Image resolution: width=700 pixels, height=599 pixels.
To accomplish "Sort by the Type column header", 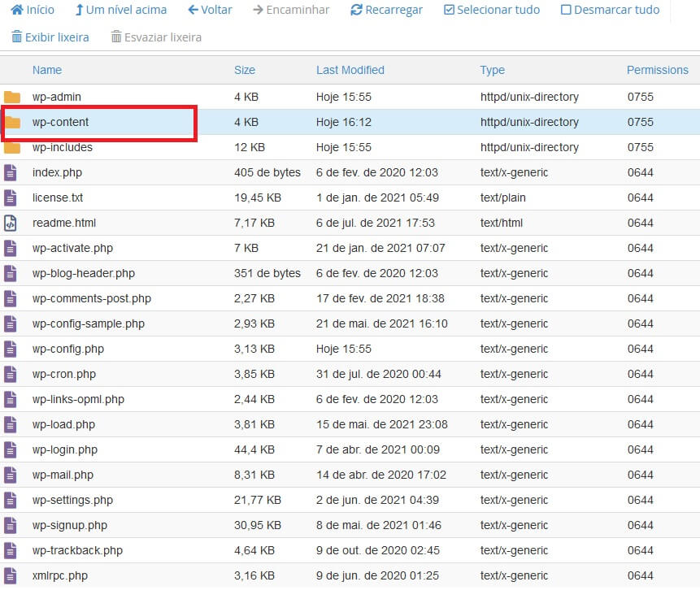I will pyautogui.click(x=493, y=70).
